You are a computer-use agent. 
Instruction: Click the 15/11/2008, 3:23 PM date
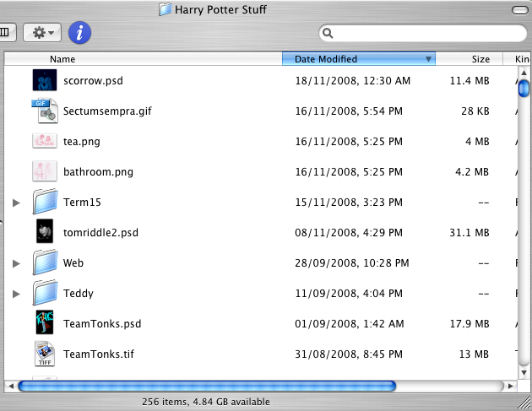coord(349,202)
